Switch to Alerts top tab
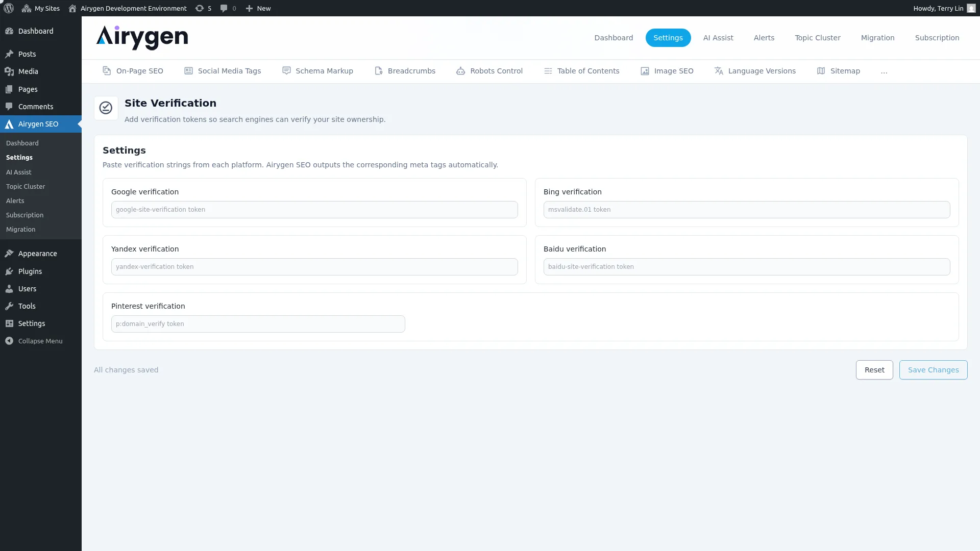 coord(764,38)
